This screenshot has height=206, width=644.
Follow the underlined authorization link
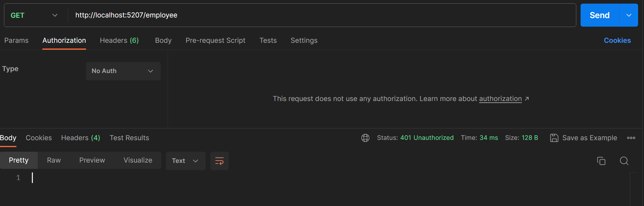(500, 99)
